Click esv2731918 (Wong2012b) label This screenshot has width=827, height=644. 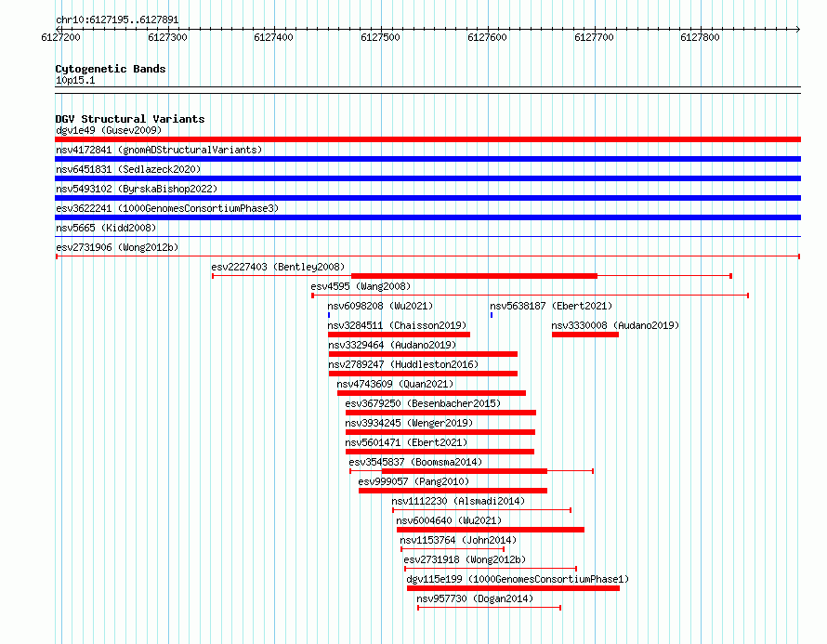point(465,559)
